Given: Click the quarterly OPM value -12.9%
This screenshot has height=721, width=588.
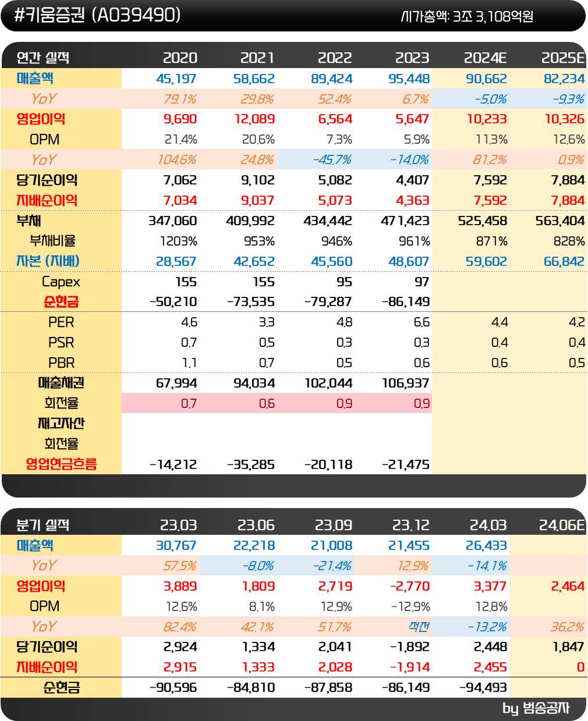Looking at the screenshot, I should (x=410, y=606).
